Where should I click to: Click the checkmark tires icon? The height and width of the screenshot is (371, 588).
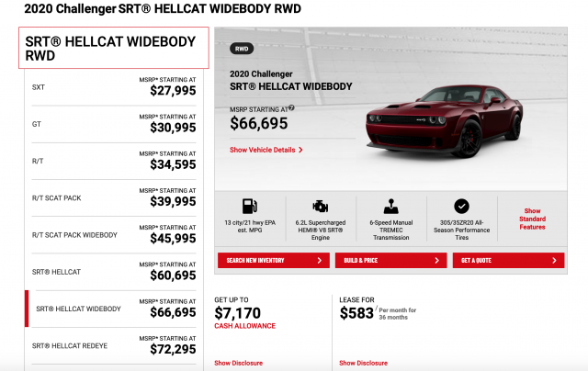click(461, 206)
